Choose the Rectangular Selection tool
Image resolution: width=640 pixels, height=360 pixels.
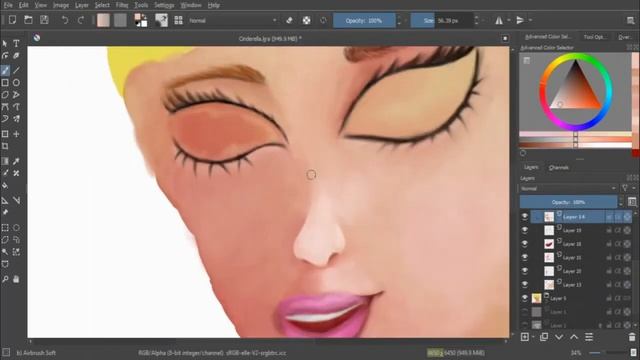coord(5,228)
